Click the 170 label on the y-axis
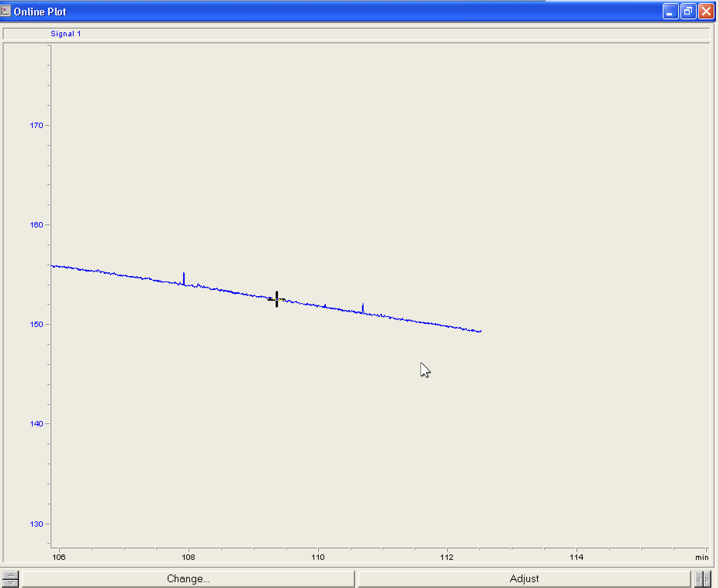This screenshot has width=719, height=588. point(37,125)
